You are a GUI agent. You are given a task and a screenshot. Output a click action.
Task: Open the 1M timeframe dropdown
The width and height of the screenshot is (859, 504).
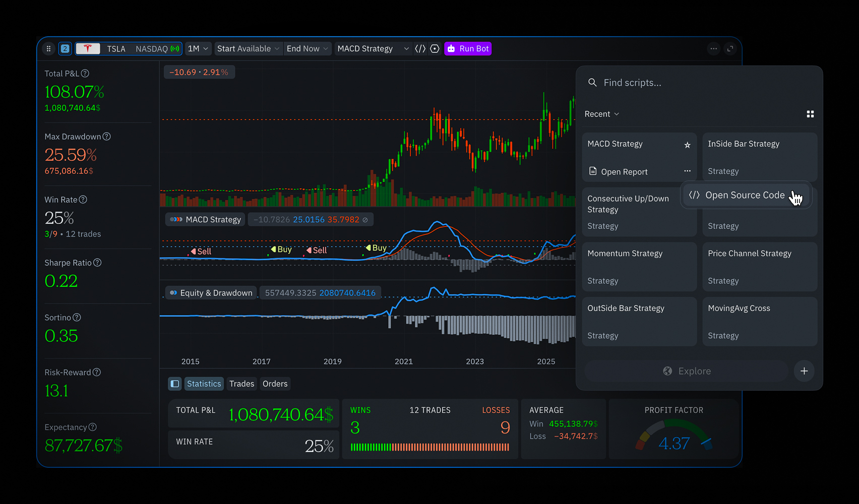point(198,49)
